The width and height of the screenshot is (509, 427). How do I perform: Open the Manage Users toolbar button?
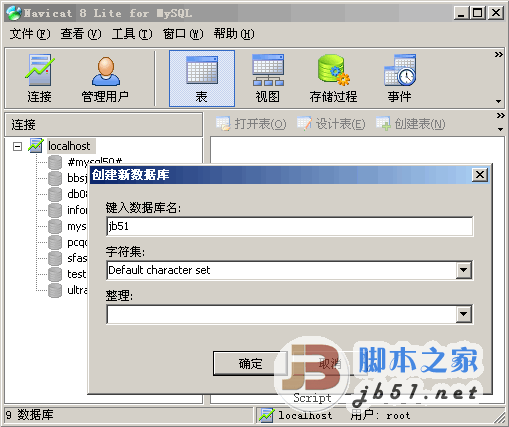105,78
